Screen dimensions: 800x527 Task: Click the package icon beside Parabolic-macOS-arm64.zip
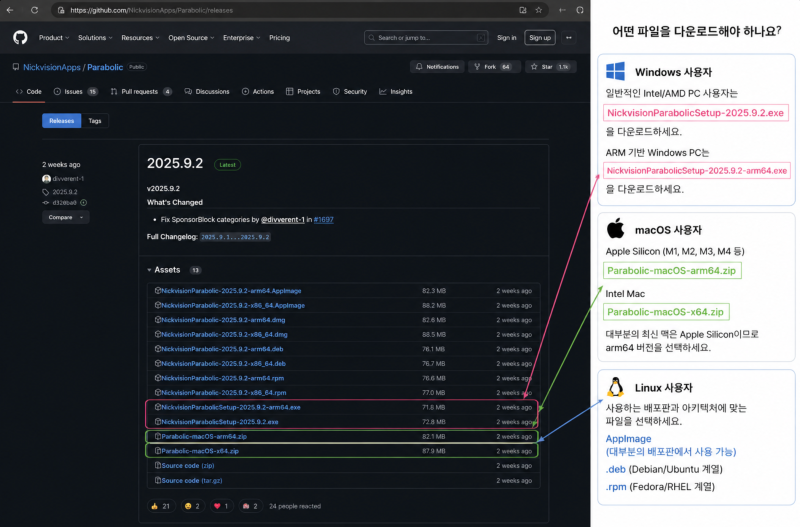[158, 437]
